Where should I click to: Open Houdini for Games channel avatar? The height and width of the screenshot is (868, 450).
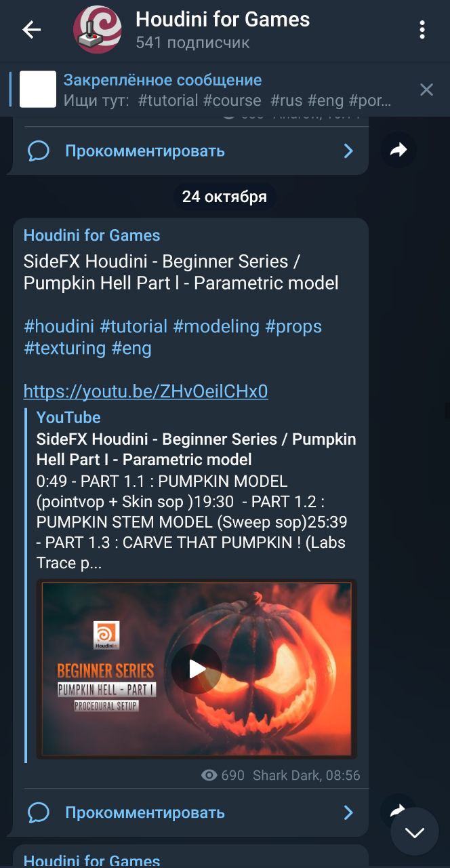coord(98,29)
